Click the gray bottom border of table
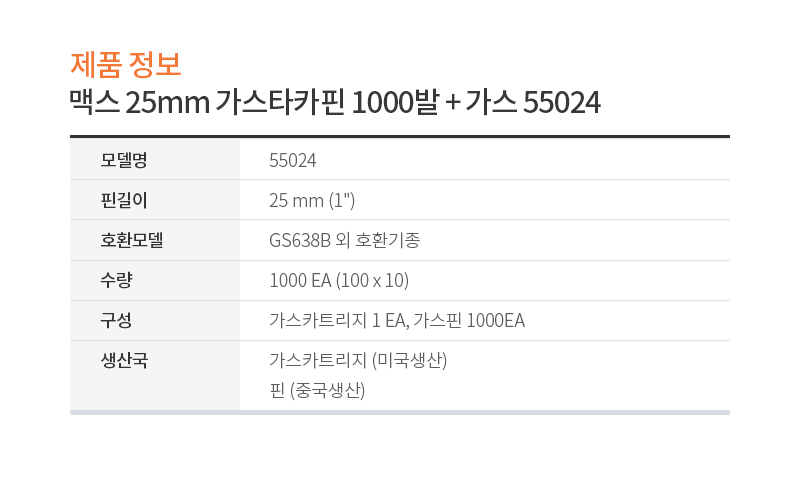Image resolution: width=800 pixels, height=477 pixels. pos(400,412)
